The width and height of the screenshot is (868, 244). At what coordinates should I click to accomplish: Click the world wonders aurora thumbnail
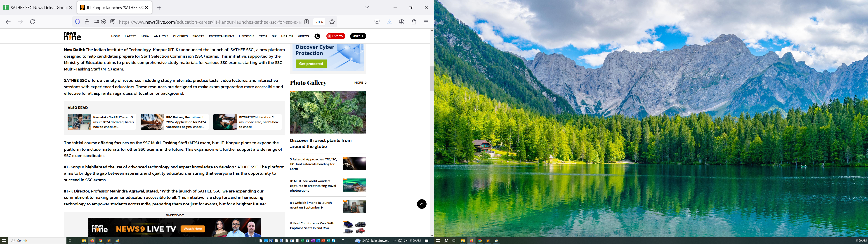coord(354,185)
